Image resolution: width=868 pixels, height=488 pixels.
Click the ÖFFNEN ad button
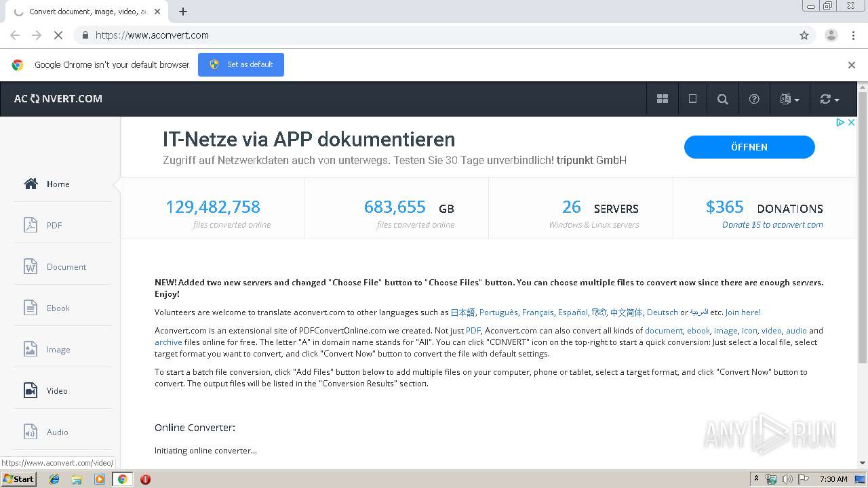click(749, 147)
